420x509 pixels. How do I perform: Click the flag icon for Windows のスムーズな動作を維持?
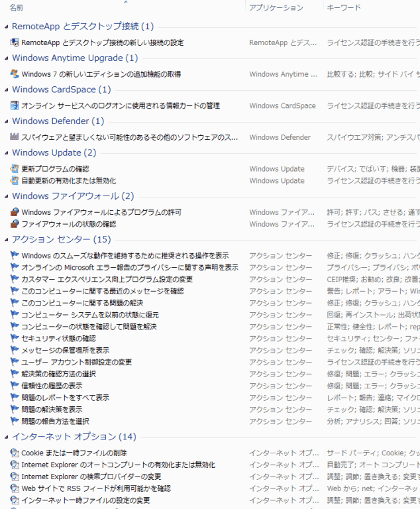(15, 255)
